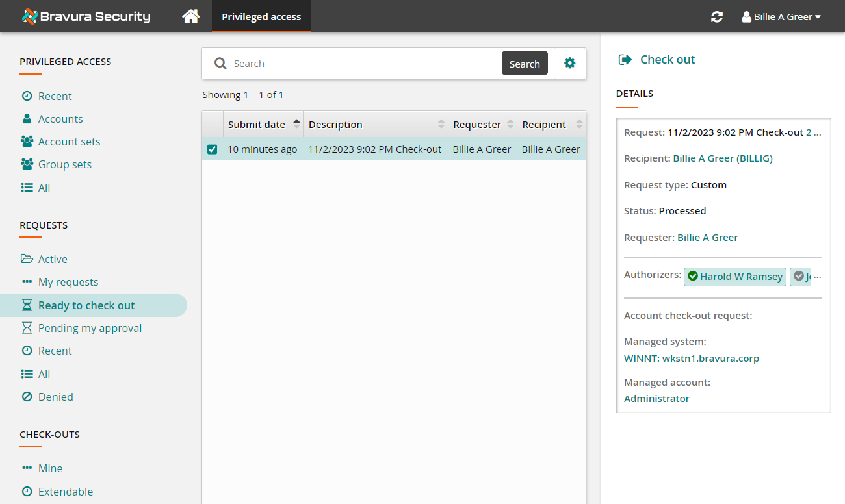This screenshot has height=504, width=845.
Task: Click the home icon in top bar
Action: click(x=190, y=16)
